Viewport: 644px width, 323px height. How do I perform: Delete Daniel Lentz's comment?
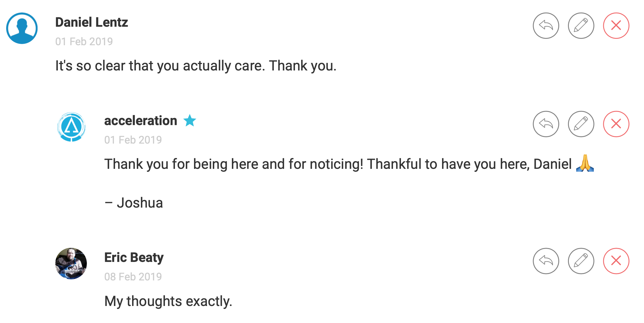click(616, 26)
